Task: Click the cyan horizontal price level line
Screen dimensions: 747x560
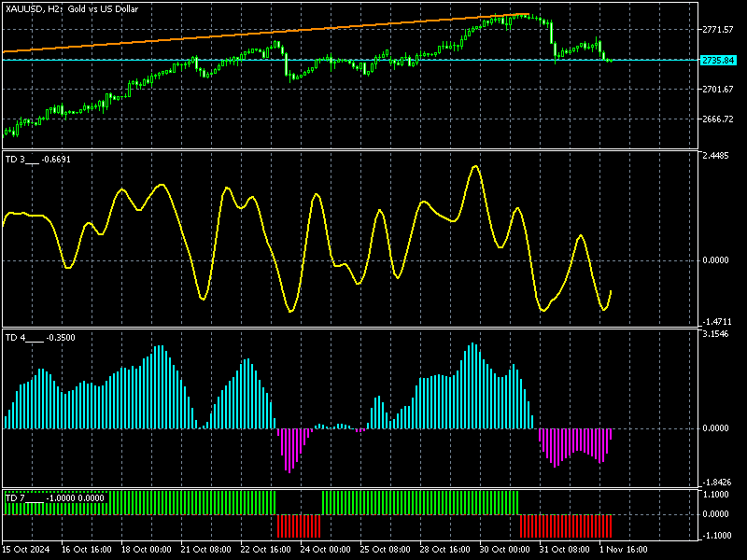Action: coord(350,60)
